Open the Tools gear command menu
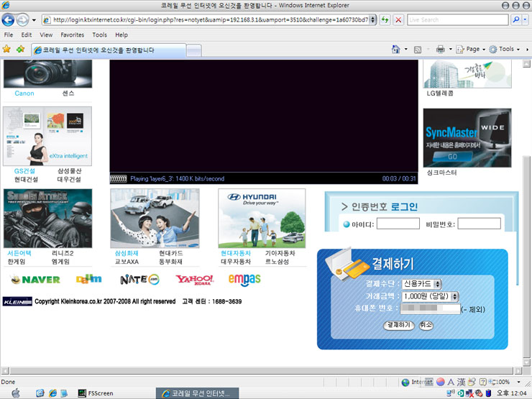Image resolution: width=532 pixels, height=399 pixels. click(x=504, y=49)
